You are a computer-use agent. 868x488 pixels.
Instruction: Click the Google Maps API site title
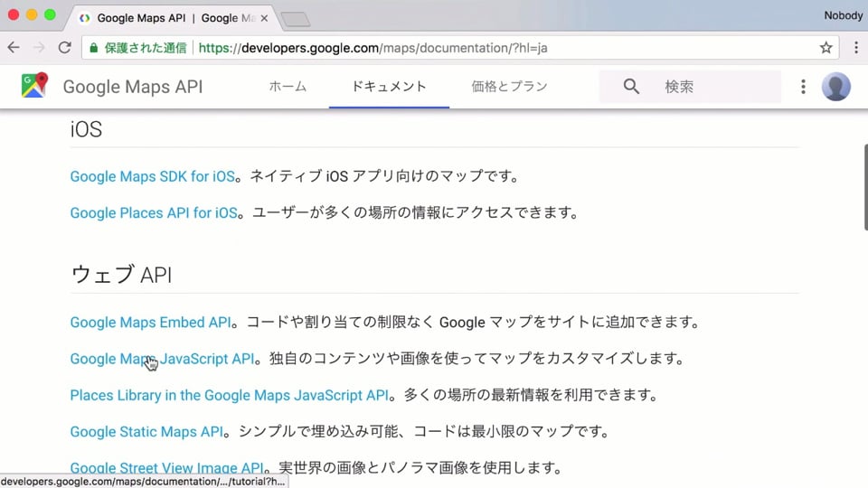[x=133, y=87]
